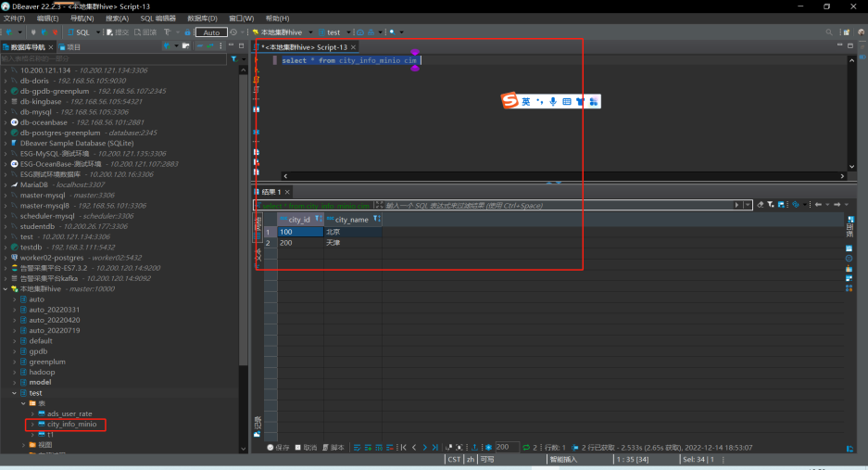Click the export data upload icon
Image resolution: width=868 pixels, height=470 pixels.
[474, 447]
